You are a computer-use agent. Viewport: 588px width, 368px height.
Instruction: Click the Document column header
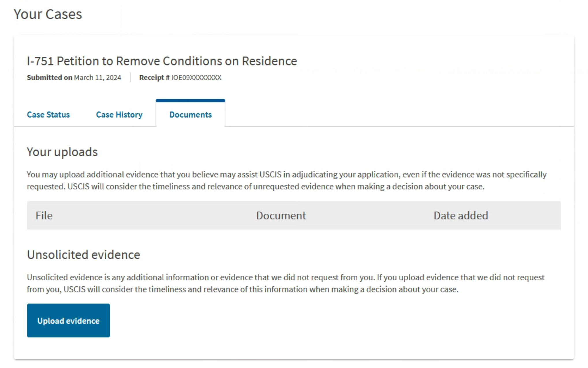pos(281,215)
